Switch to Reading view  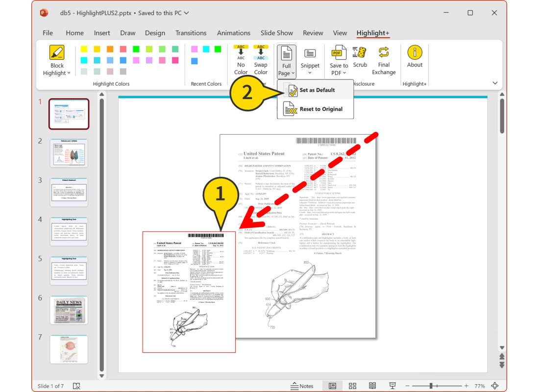[x=372, y=386]
